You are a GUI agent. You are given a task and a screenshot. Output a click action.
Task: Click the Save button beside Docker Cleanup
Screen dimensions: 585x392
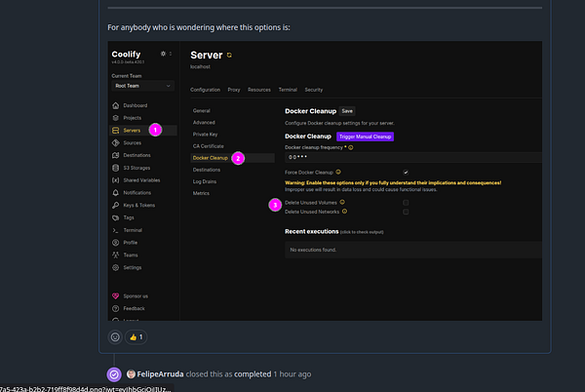(x=347, y=111)
